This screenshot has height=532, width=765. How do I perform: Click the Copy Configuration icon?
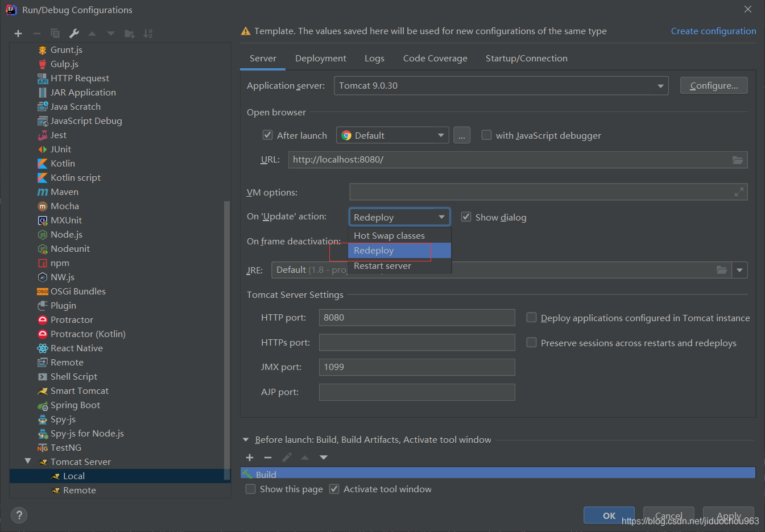pos(55,34)
